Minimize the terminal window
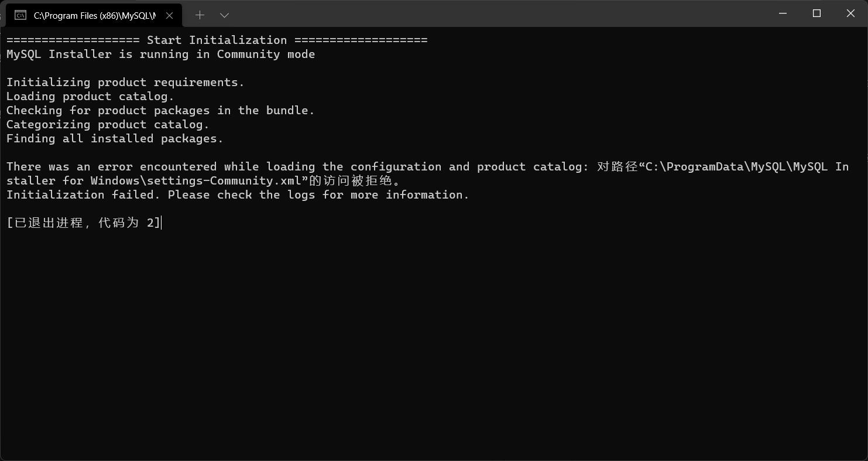The image size is (868, 461). click(x=783, y=13)
